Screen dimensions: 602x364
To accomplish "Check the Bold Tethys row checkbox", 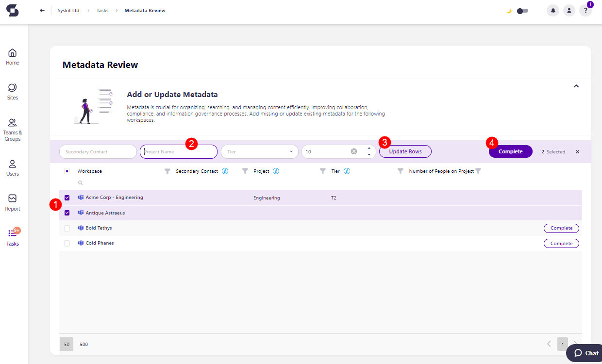I will [67, 228].
